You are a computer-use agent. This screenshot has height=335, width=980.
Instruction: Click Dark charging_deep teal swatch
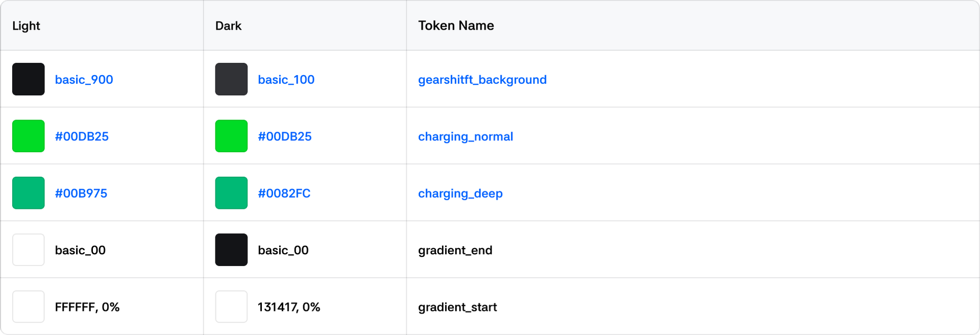pos(231,193)
